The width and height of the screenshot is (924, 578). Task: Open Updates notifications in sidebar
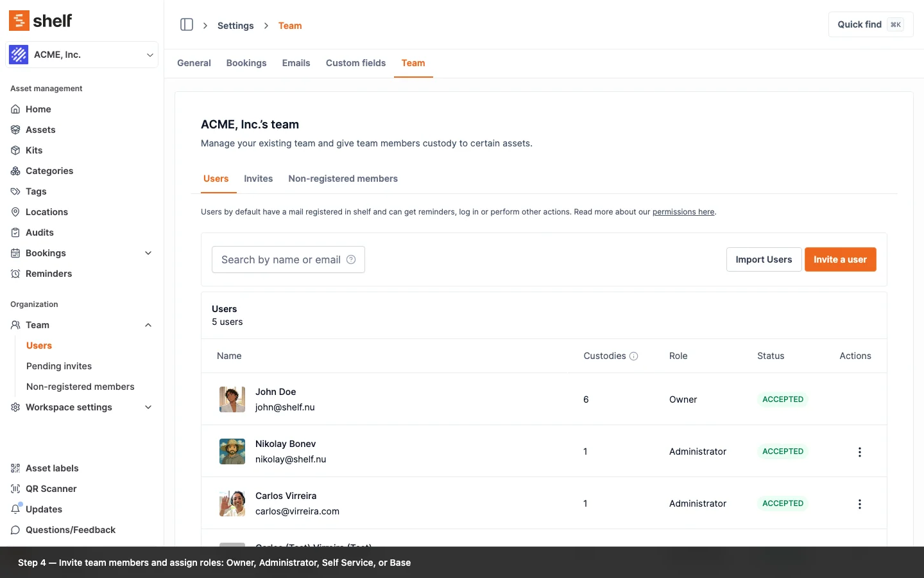(44, 509)
